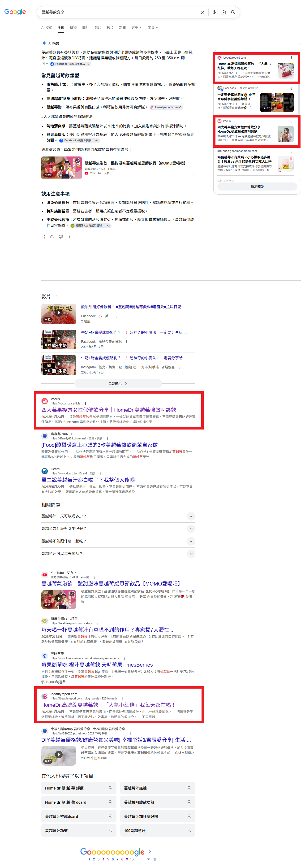This screenshot has height=868, width=305.
Task: Click the 顯示較少 button in the sources panel
Action: pos(257,187)
